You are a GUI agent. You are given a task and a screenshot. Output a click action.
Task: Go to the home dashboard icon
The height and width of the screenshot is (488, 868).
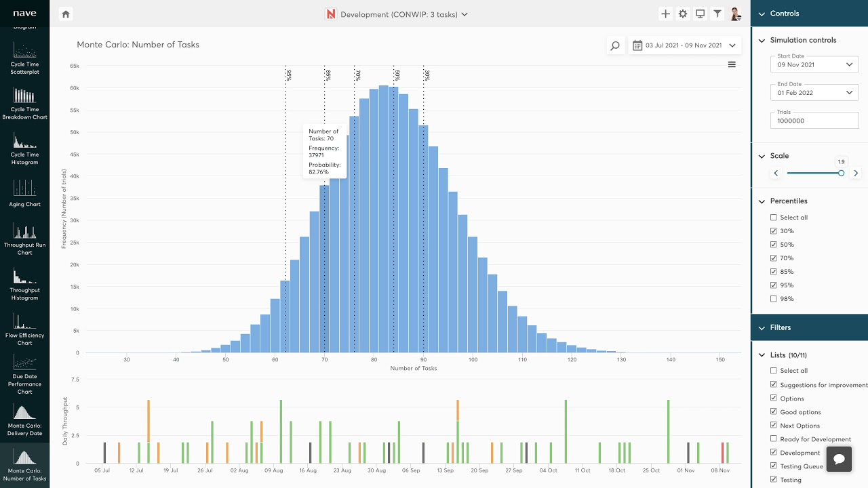[x=66, y=14]
